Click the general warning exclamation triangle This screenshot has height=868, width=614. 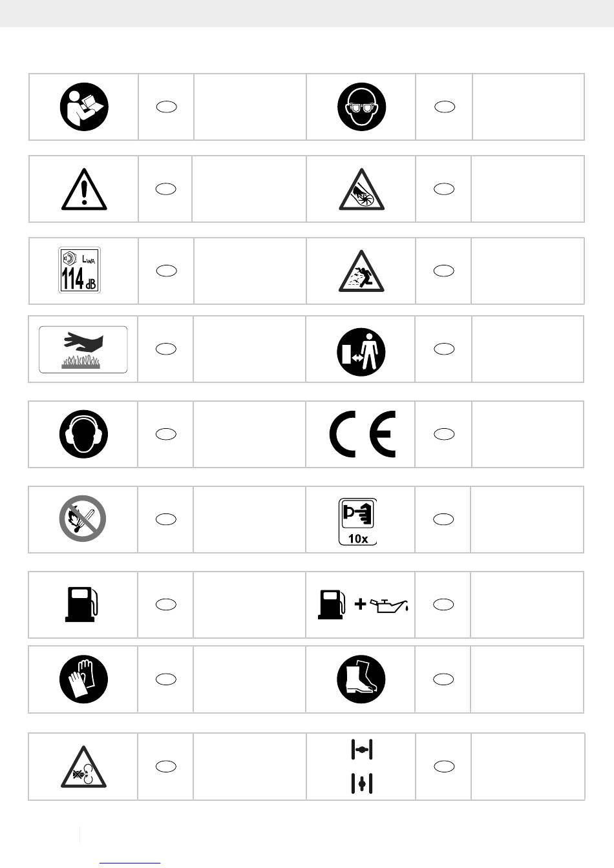[x=84, y=189]
